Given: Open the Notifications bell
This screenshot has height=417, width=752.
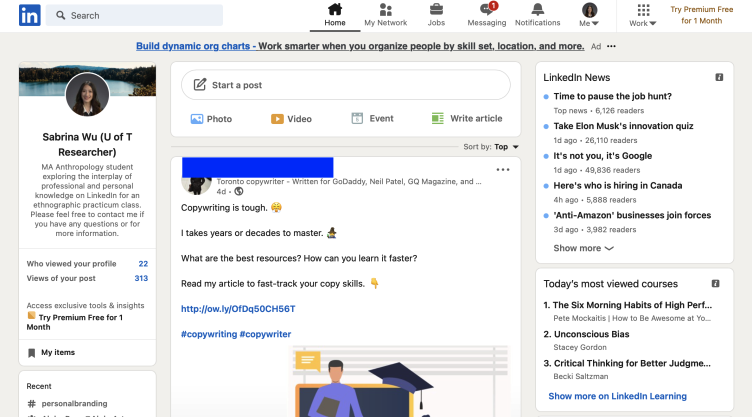Looking at the screenshot, I should 537,15.
